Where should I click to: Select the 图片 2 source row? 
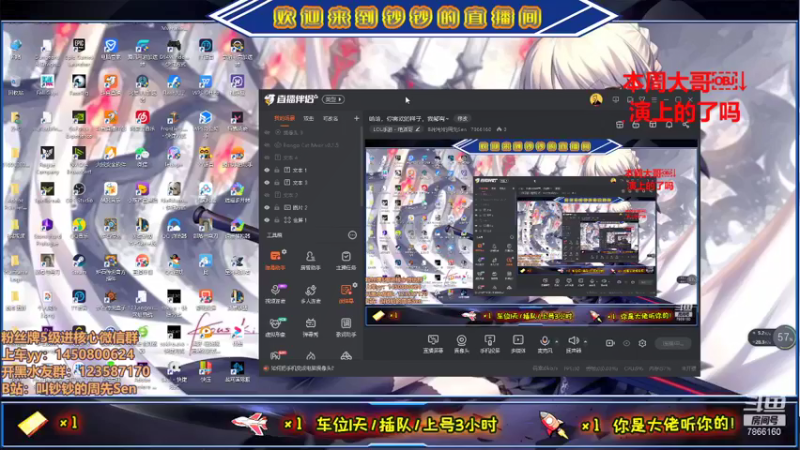tap(312, 208)
